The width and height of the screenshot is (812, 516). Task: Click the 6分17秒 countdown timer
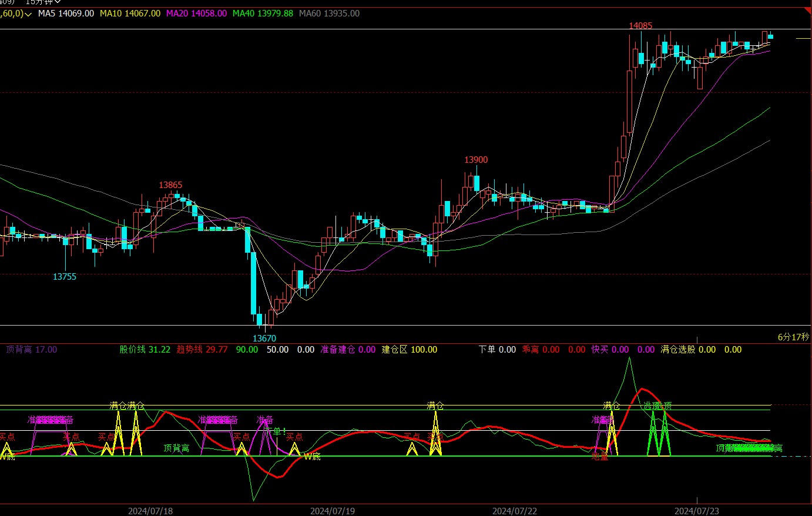click(x=793, y=337)
